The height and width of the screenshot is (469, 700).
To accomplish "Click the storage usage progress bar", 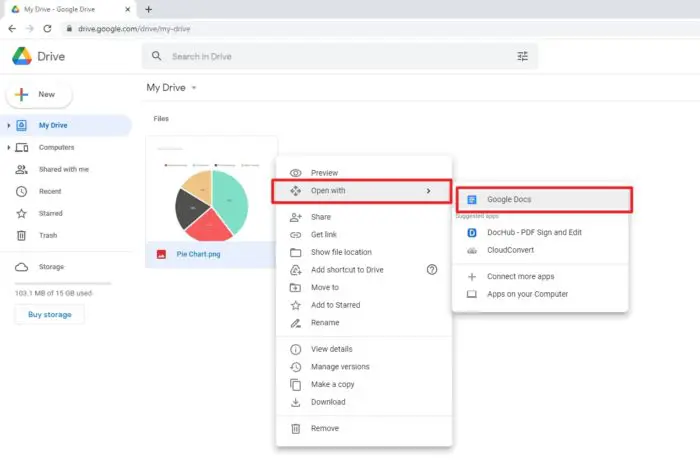I will 63,283.
